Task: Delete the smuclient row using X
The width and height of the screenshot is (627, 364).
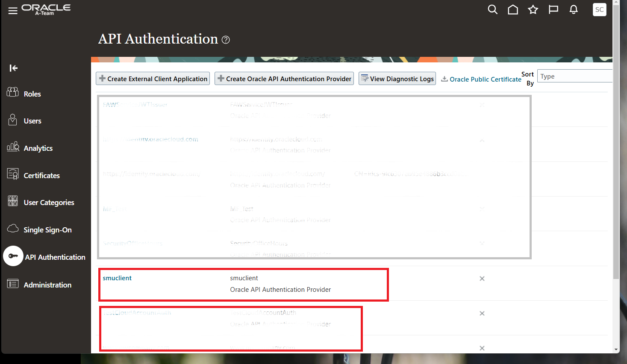Action: click(x=482, y=279)
